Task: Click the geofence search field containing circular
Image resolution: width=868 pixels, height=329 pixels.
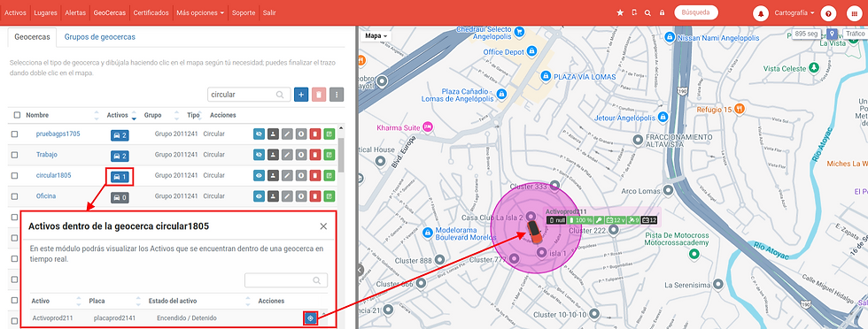Action: tap(249, 95)
